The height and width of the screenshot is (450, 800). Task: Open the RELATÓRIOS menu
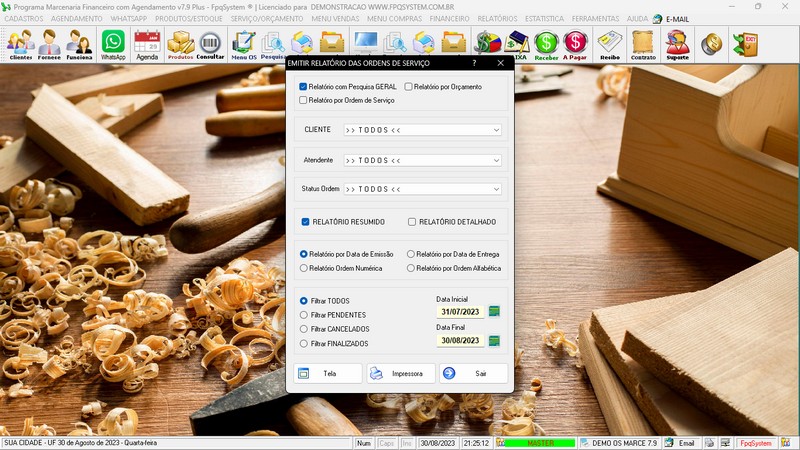coord(497,19)
